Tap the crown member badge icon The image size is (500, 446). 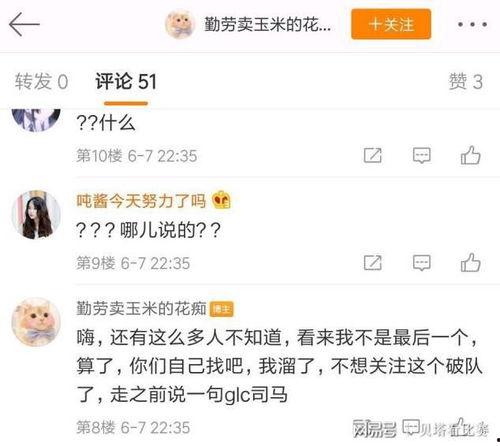pos(221,200)
